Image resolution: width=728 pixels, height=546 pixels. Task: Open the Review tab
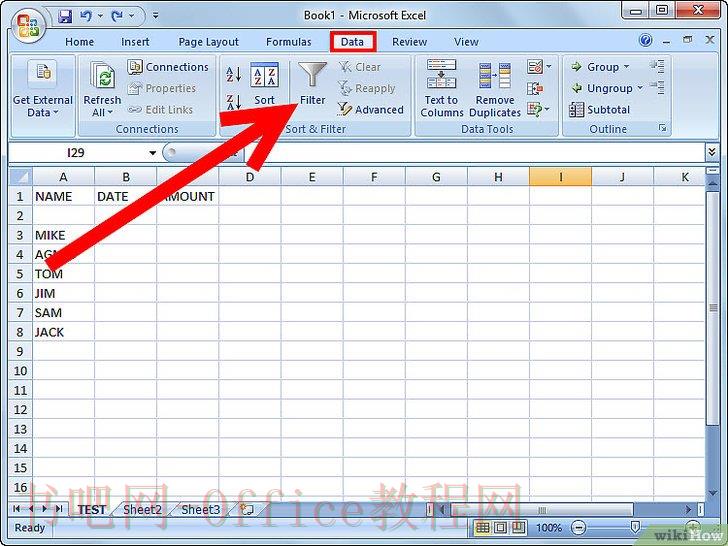[x=409, y=42]
